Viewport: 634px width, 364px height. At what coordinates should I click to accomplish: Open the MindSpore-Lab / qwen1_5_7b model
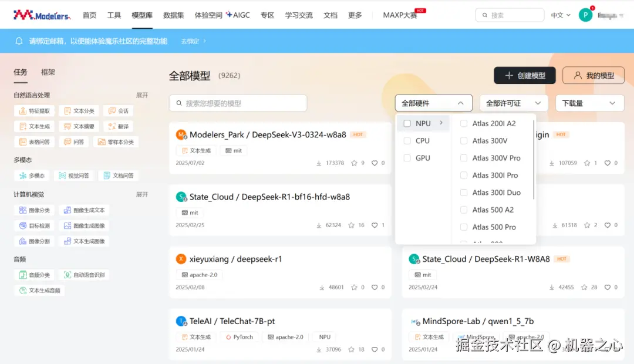tap(478, 321)
